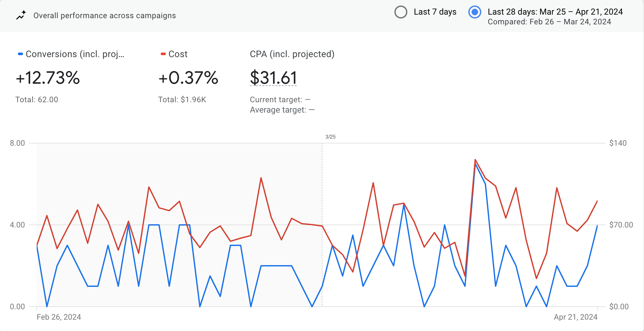Click the Overall performance across campaigns title
The image size is (644, 331).
[x=105, y=16]
